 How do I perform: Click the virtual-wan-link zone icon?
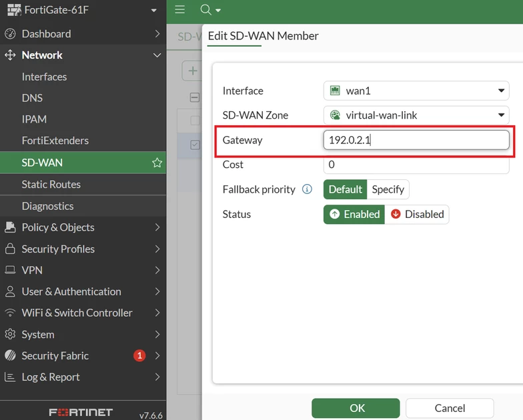point(335,115)
